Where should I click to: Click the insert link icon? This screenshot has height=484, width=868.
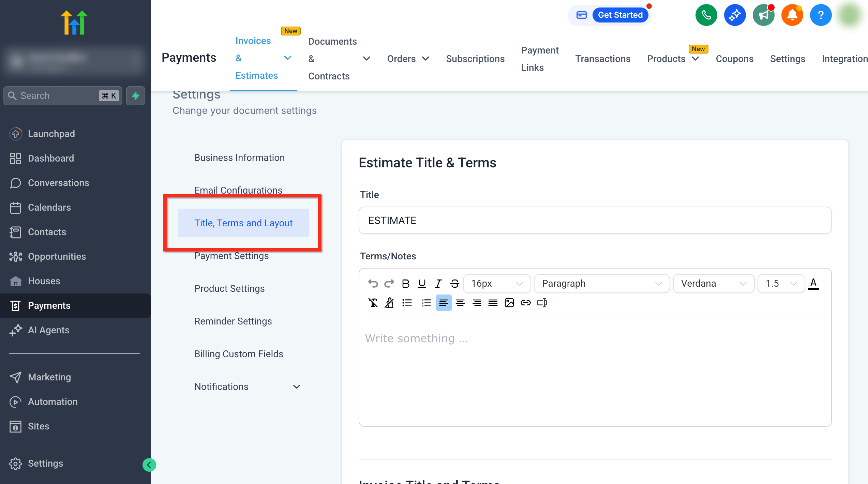(525, 303)
